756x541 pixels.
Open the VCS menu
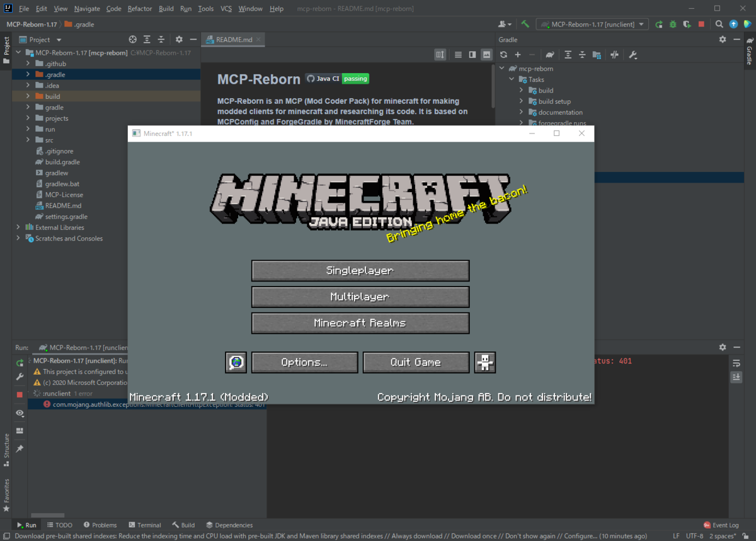[x=226, y=9]
